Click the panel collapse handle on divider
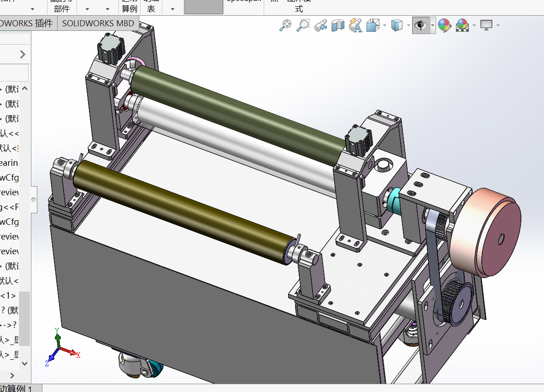This screenshot has width=544, height=392. pyautogui.click(x=34, y=199)
